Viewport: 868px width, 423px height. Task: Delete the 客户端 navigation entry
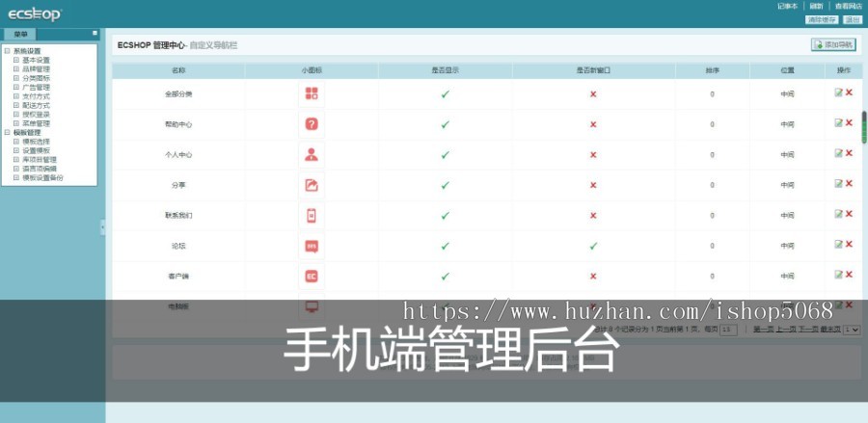point(849,275)
